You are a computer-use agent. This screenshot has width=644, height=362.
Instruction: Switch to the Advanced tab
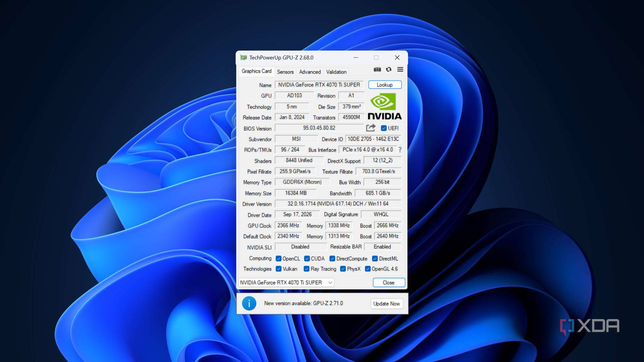(x=310, y=72)
